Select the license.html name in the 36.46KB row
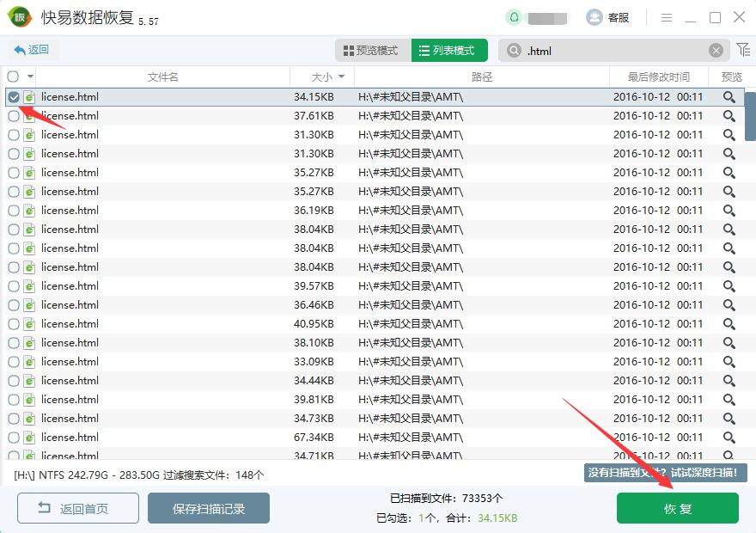Screen dimensions: 756x533 pyautogui.click(x=70, y=305)
